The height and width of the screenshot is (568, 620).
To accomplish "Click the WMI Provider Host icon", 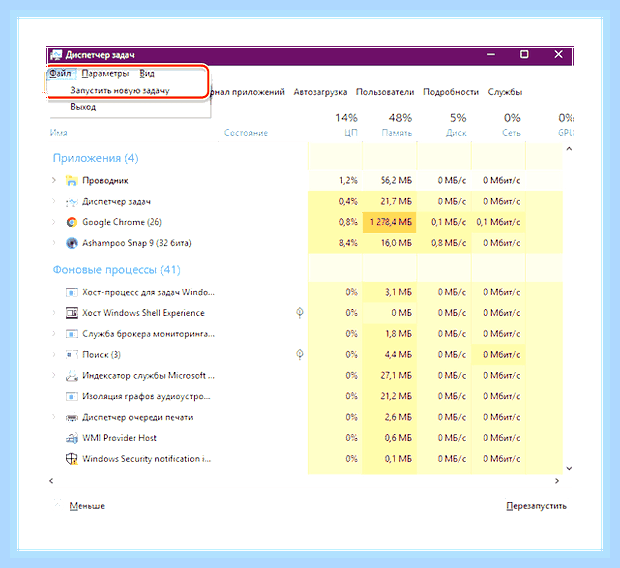I will [72, 438].
